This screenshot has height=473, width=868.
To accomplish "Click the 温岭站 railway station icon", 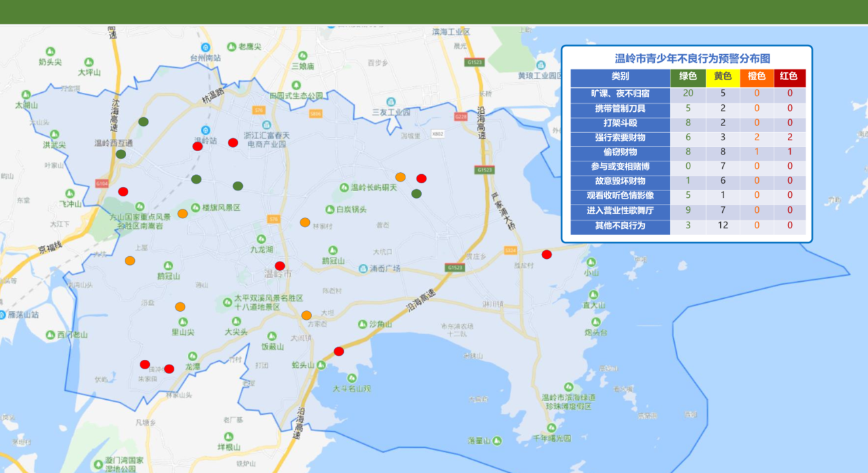I will tap(205, 130).
